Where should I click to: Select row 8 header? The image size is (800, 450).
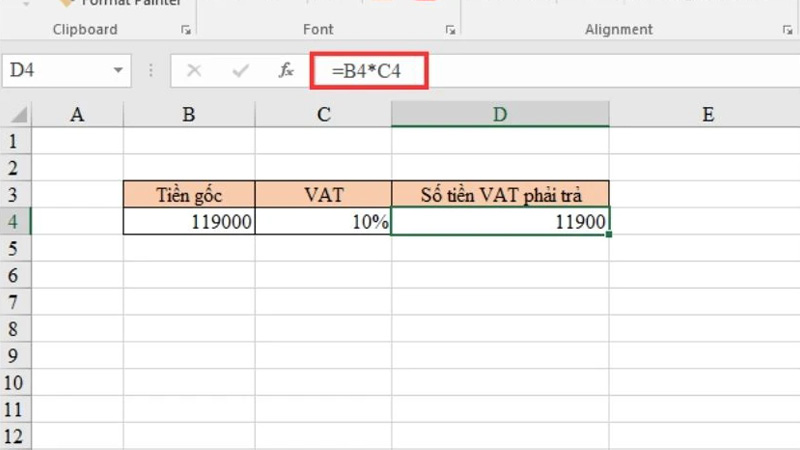15,329
